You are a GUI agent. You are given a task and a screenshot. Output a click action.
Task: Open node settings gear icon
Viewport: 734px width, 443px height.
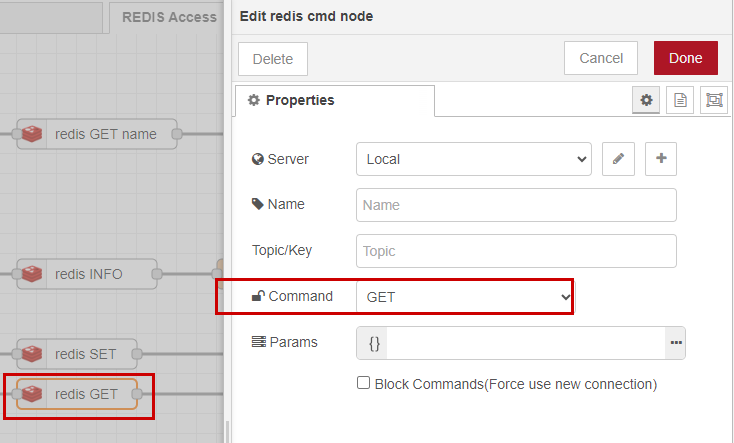pos(646,100)
